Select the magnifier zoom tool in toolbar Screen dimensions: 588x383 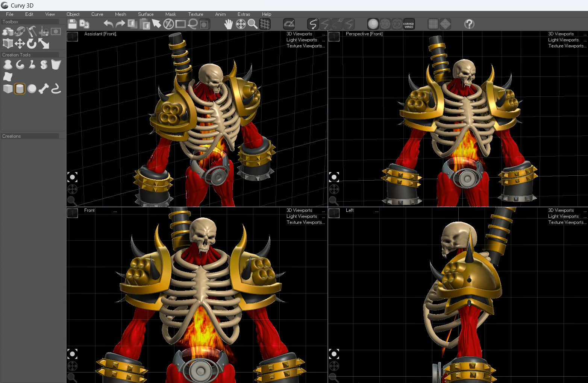point(253,24)
